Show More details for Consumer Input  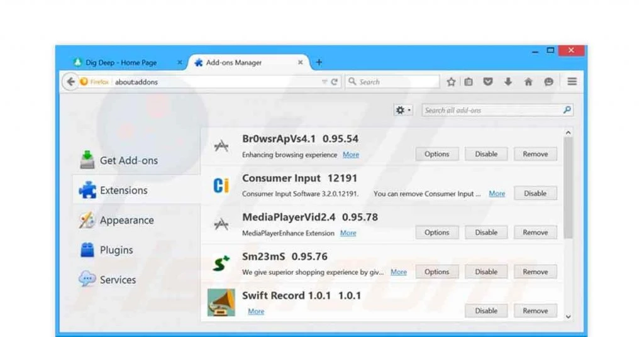coord(497,194)
